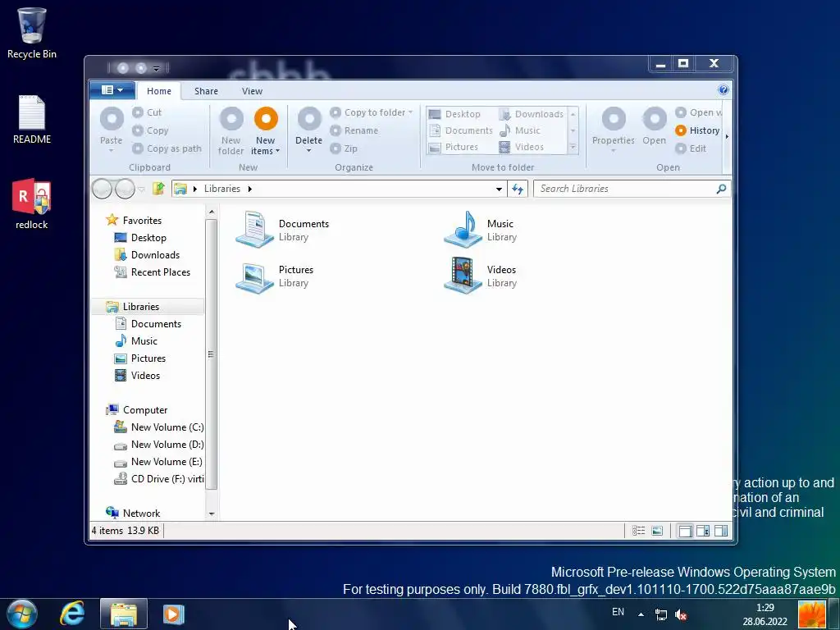Image resolution: width=840 pixels, height=630 pixels.
Task: Switch to the View ribbon tab
Action: (252, 91)
